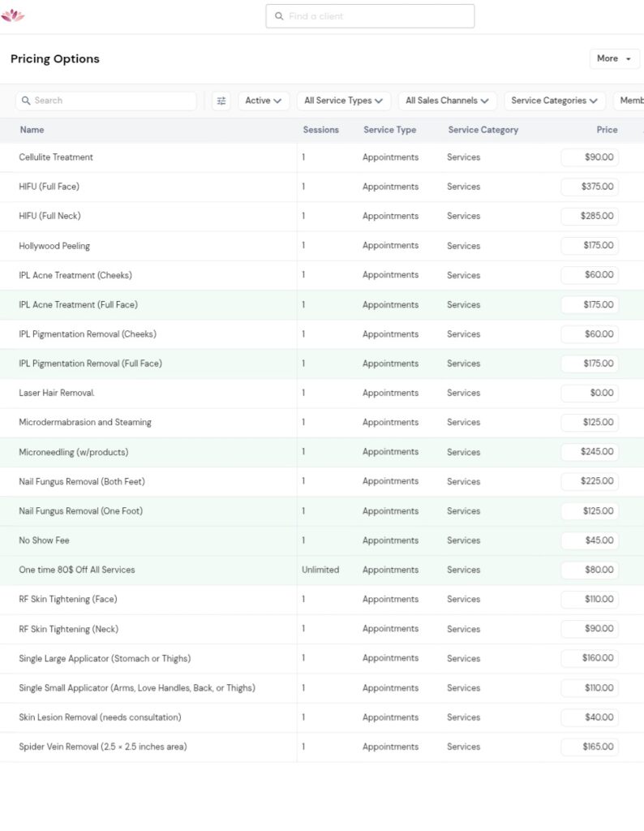644x831 pixels.
Task: Click the lotus logo icon
Action: click(x=13, y=15)
